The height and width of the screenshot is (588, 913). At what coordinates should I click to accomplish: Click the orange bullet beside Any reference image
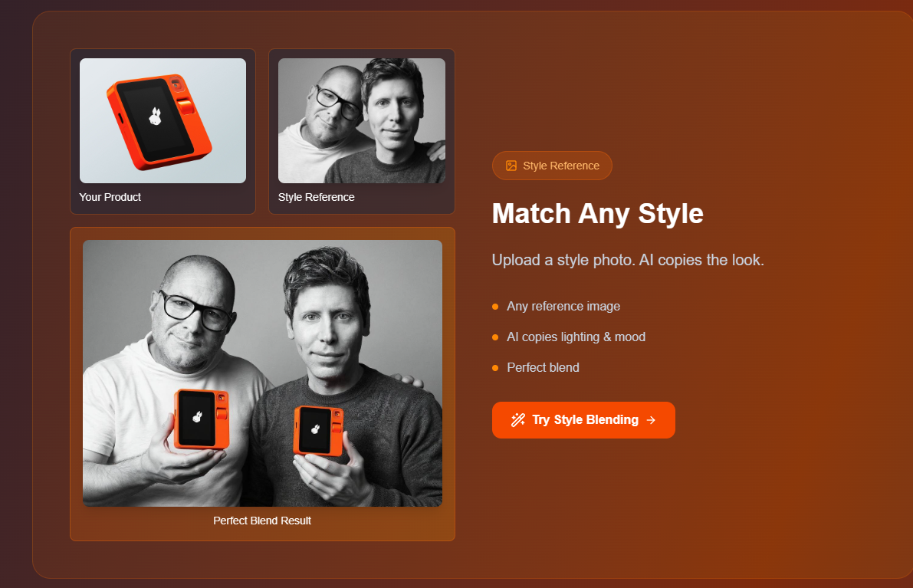(x=495, y=307)
